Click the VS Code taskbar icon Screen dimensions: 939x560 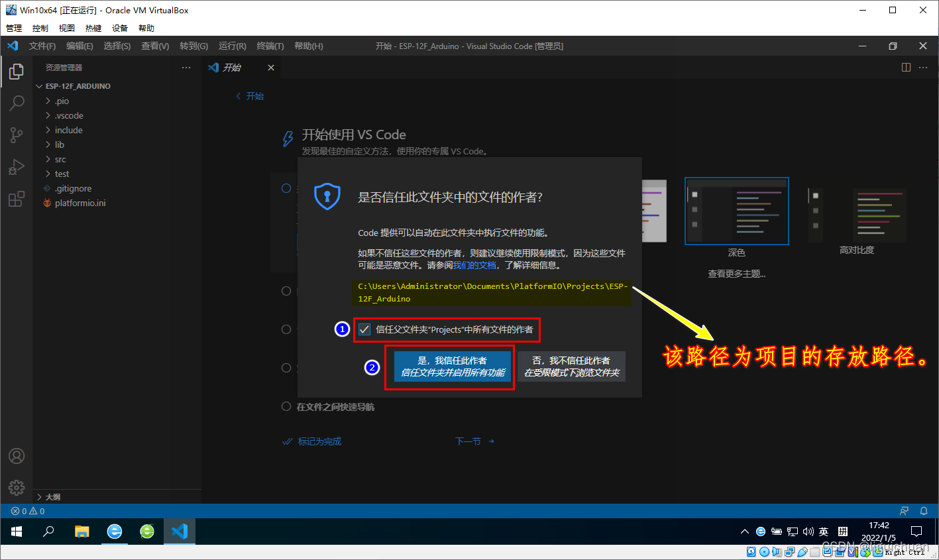click(x=180, y=532)
